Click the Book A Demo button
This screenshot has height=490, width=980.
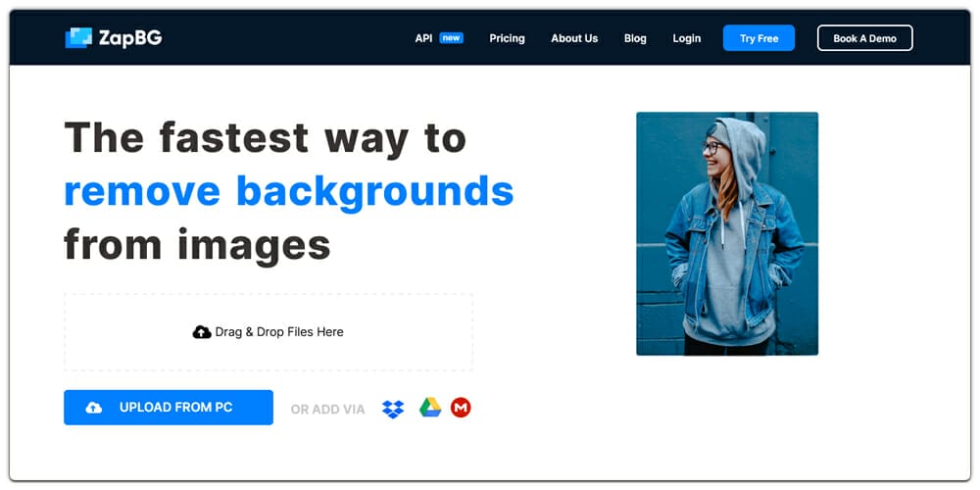[864, 38]
